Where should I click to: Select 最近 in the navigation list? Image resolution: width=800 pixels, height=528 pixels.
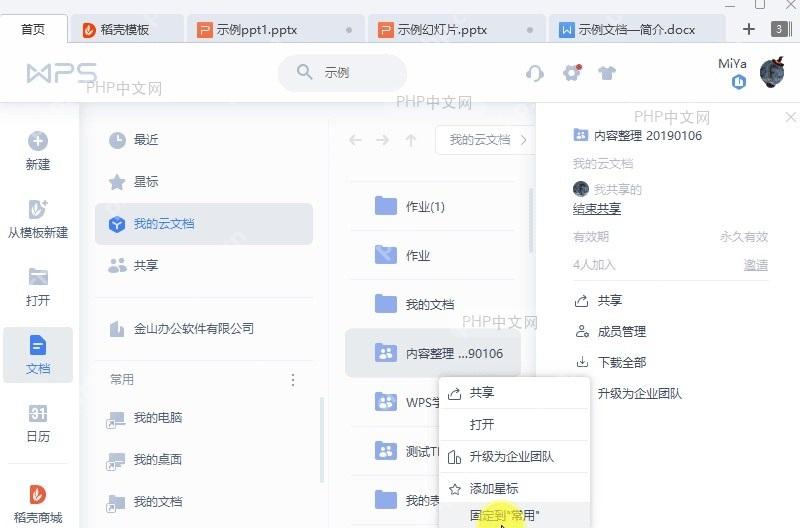(x=204, y=140)
